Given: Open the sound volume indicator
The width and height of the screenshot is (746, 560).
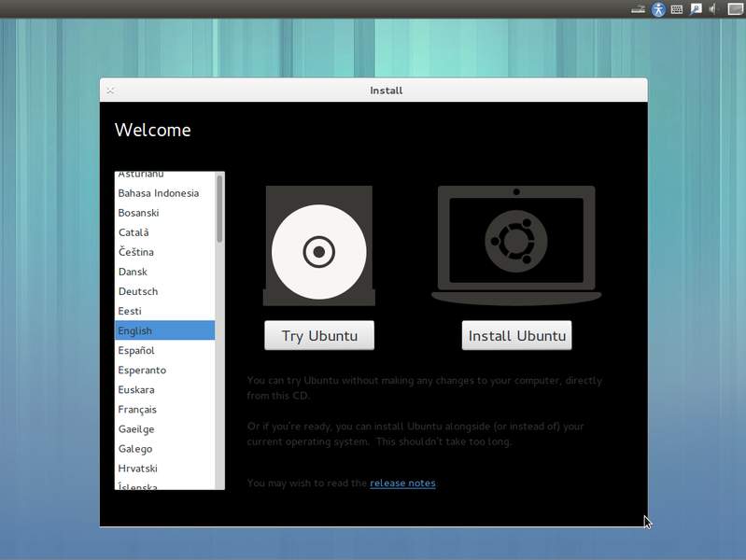Looking at the screenshot, I should pyautogui.click(x=712, y=9).
